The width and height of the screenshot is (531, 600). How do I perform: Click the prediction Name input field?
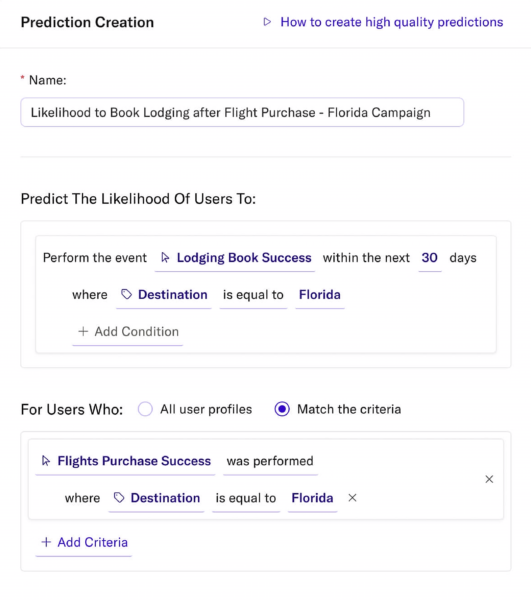[x=242, y=112]
